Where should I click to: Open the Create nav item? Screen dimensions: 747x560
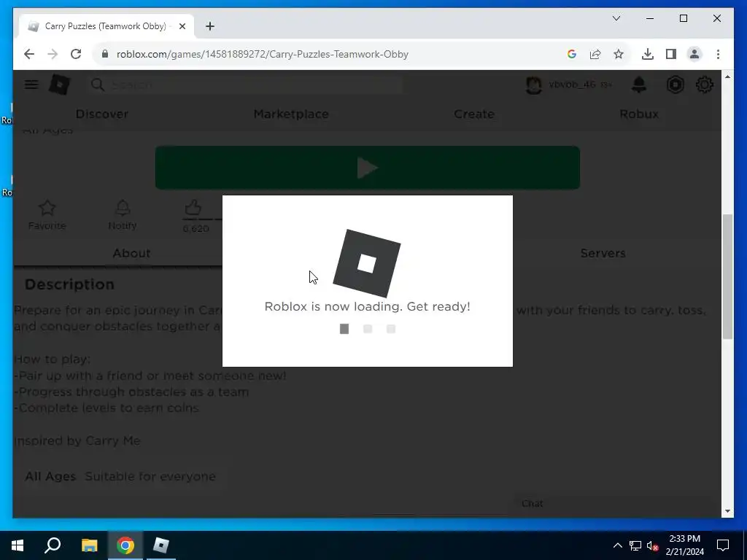(x=474, y=114)
